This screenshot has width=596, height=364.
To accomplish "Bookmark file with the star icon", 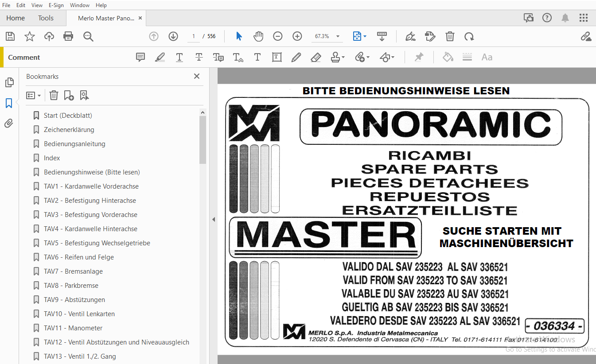I will [30, 36].
